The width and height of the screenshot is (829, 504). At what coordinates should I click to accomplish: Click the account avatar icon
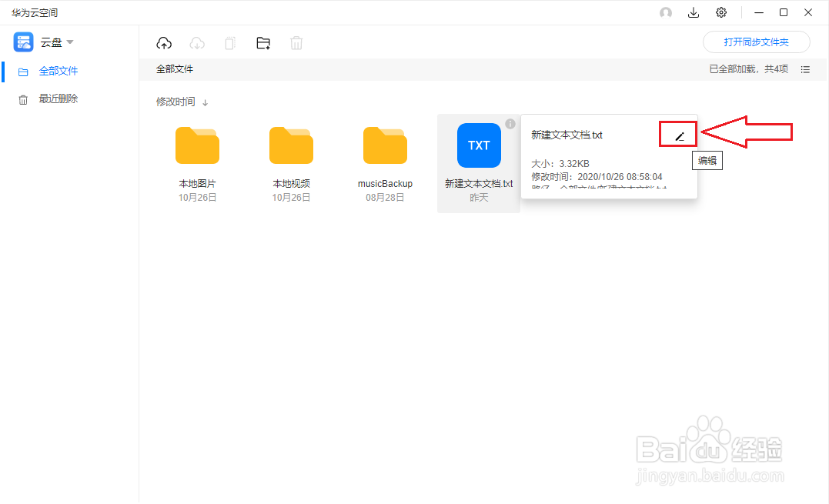(665, 12)
